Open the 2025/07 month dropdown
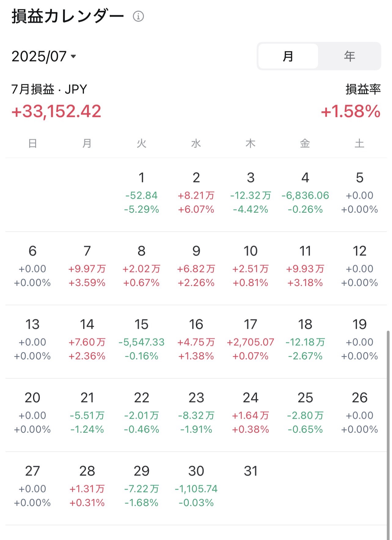The height and width of the screenshot is (540, 392). pyautogui.click(x=44, y=56)
